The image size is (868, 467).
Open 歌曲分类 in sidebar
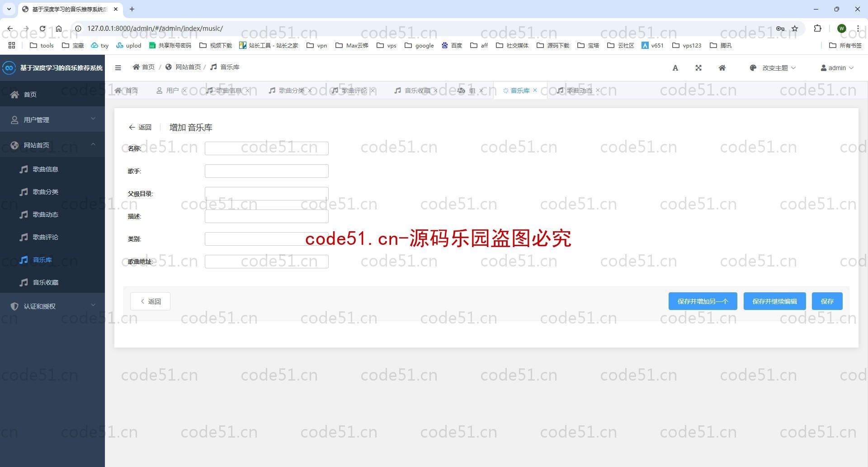pyautogui.click(x=52, y=192)
